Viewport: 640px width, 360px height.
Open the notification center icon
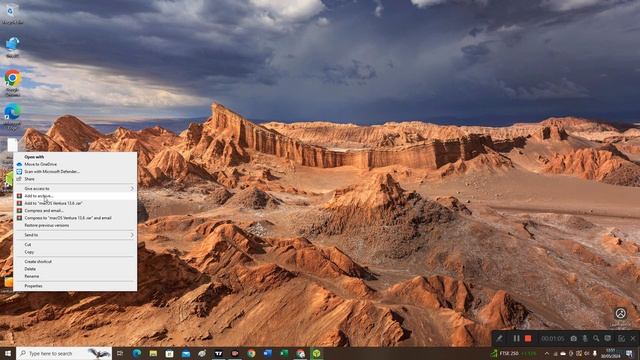click(629, 353)
